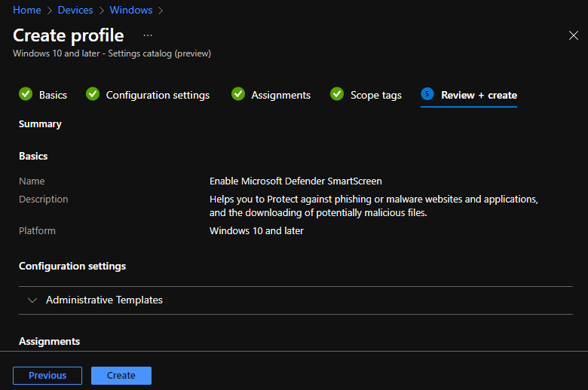This screenshot has width=588, height=390.
Task: Select the Review + create tab
Action: tap(469, 95)
